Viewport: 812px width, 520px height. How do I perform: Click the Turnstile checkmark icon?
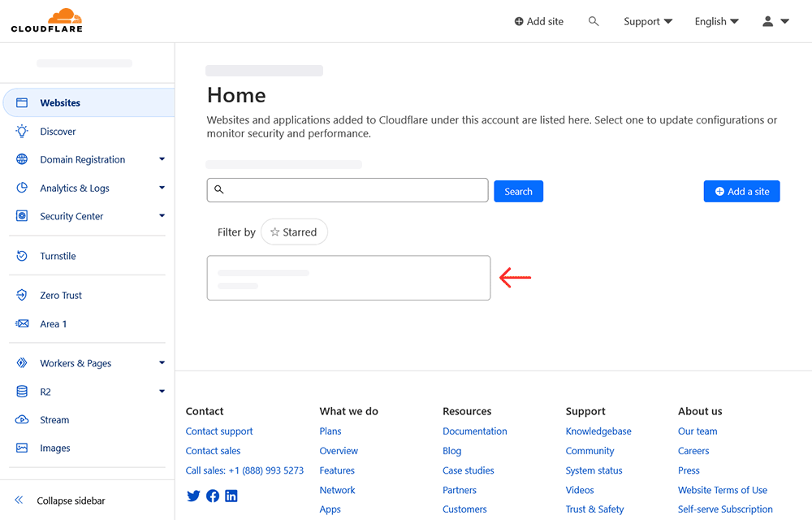(x=22, y=255)
